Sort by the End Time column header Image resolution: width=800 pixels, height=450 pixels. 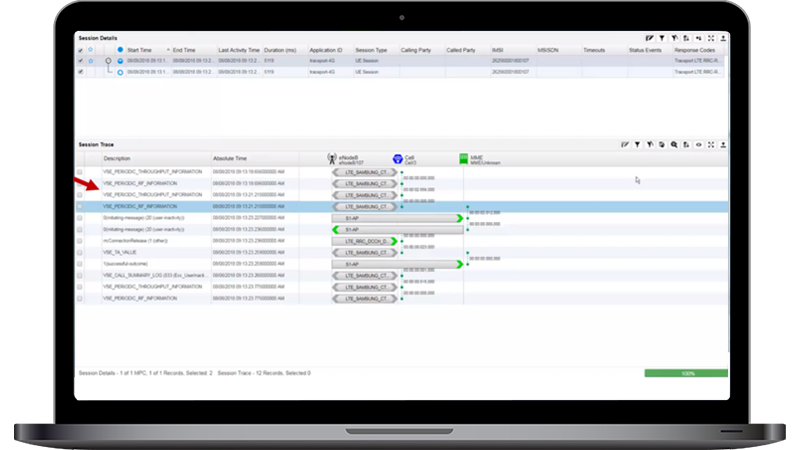184,49
